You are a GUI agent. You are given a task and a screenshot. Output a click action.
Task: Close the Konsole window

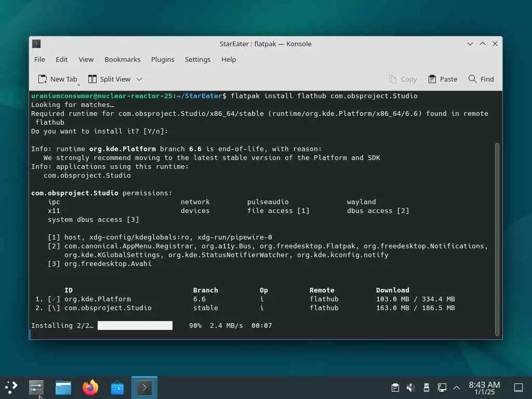pos(495,44)
